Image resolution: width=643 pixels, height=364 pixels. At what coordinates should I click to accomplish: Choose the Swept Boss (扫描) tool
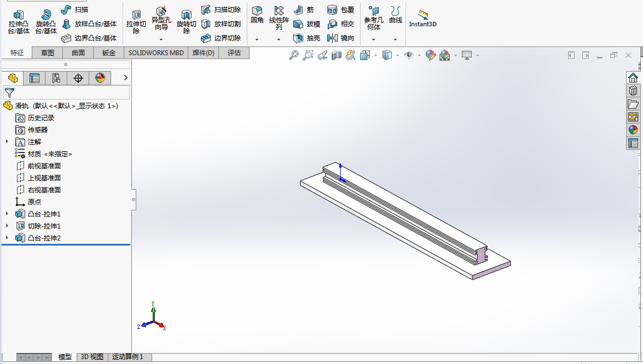[74, 9]
